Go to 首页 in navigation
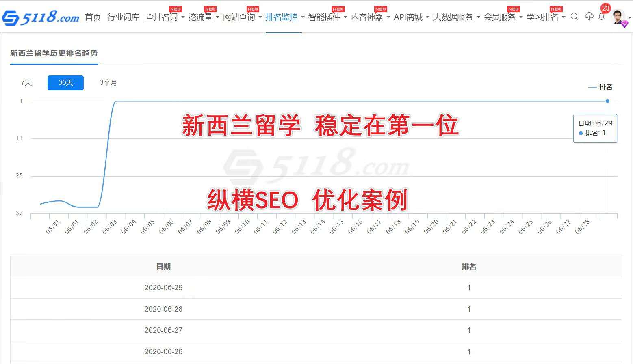Image resolution: width=633 pixels, height=364 pixels. click(x=93, y=17)
